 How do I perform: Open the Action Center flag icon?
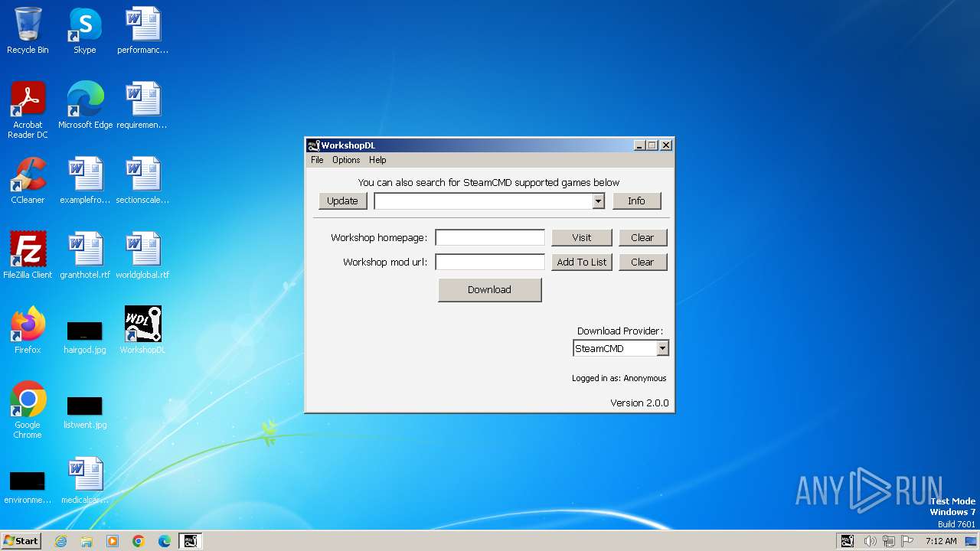coord(908,541)
